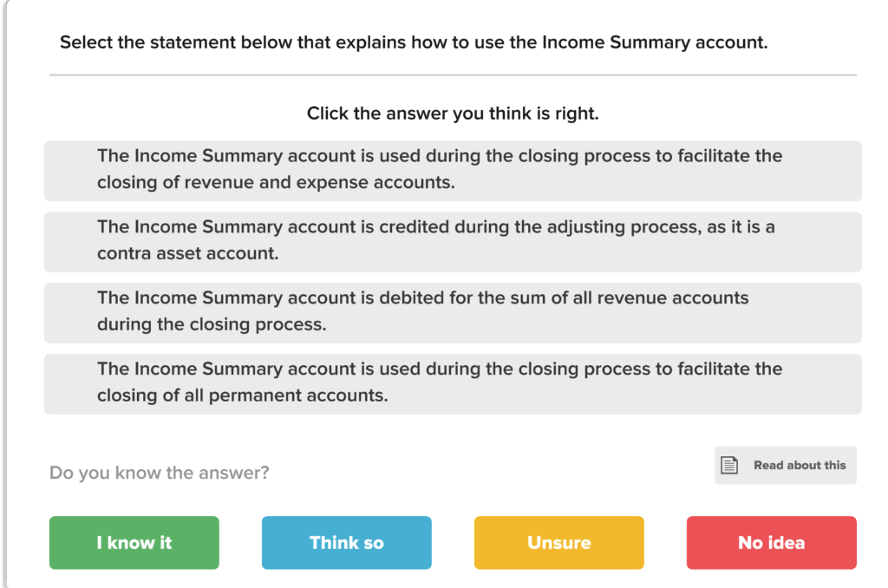Indicate low confidence with Unsure

[558, 542]
